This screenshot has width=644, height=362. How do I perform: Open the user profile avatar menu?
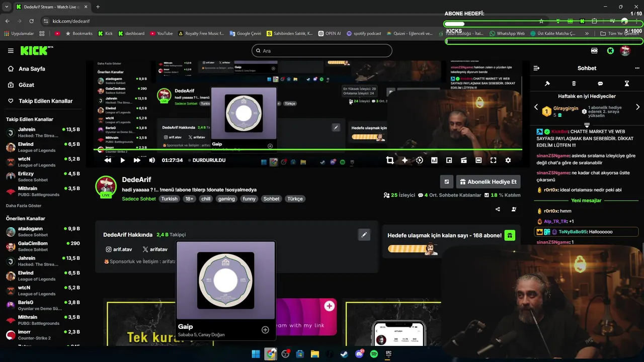tap(625, 51)
